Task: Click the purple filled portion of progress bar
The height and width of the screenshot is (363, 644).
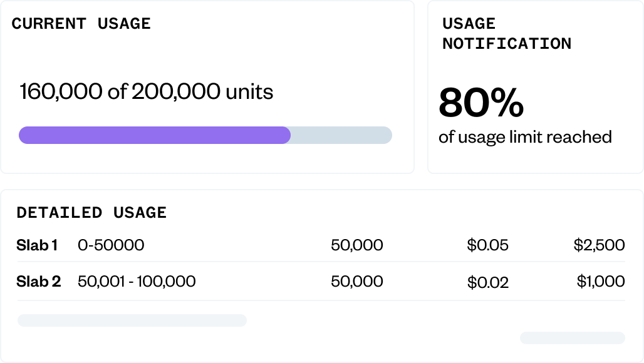Action: 153,135
